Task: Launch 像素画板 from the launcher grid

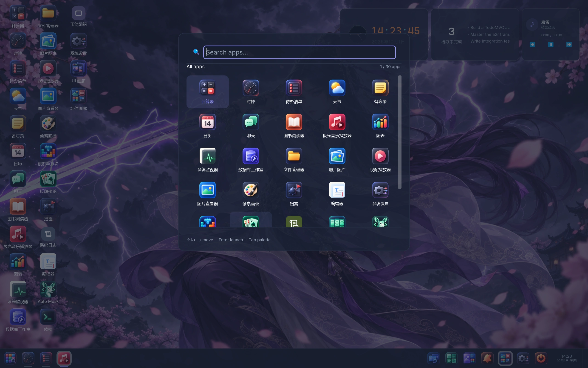Action: [x=251, y=194]
